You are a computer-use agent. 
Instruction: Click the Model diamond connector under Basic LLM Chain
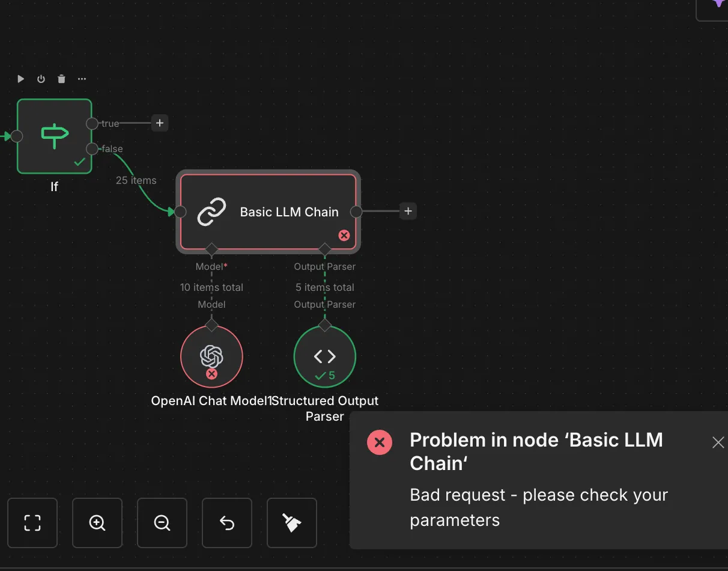pos(211,249)
